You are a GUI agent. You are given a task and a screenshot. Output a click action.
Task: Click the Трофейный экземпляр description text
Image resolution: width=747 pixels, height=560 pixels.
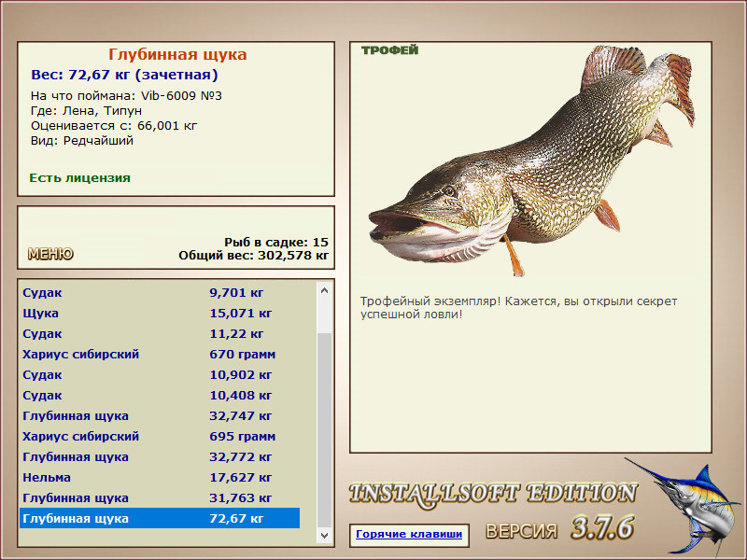click(518, 308)
